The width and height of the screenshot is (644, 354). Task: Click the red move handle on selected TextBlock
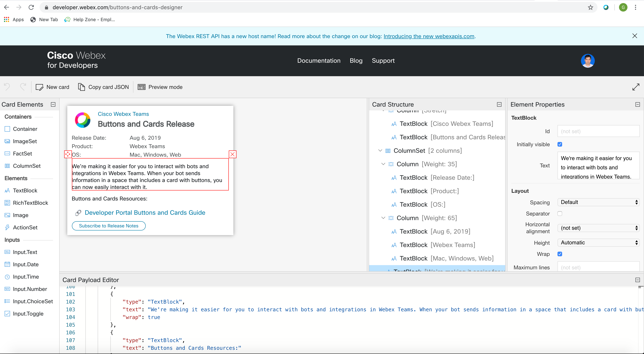68,154
